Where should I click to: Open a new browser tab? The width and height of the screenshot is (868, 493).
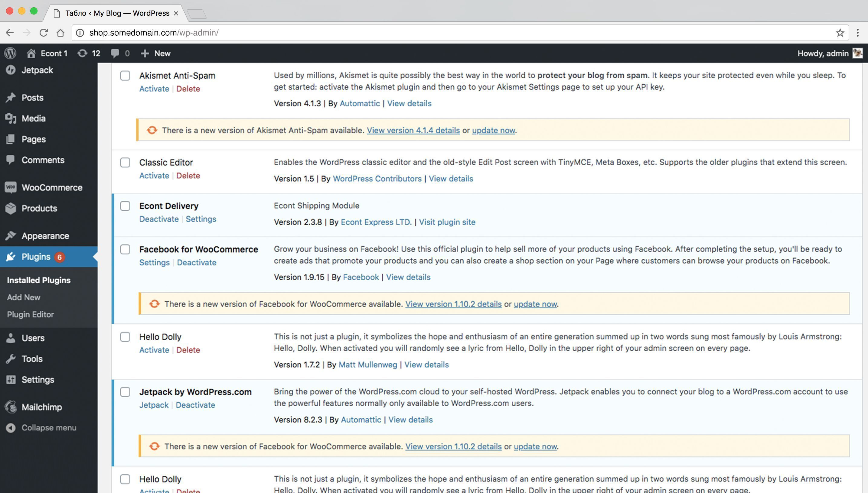(197, 14)
